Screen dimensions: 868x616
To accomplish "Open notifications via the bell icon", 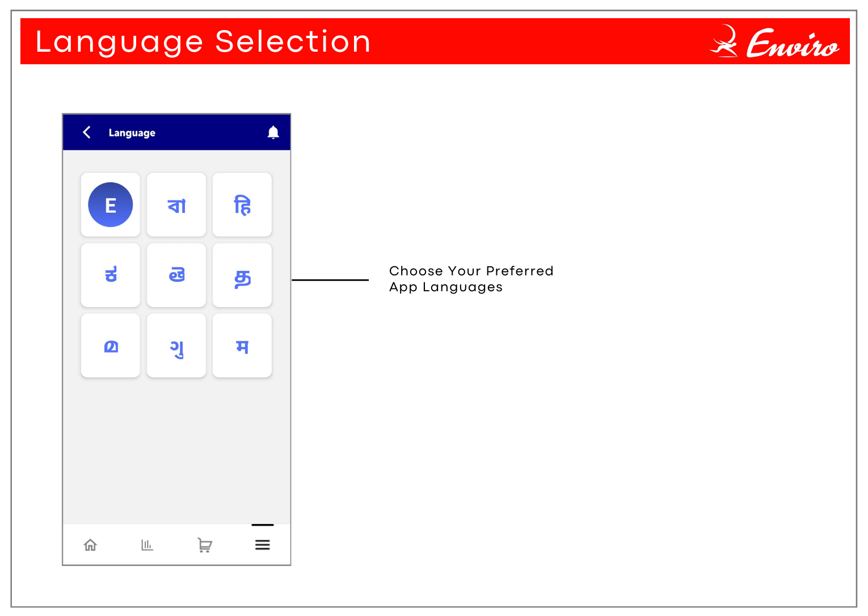I will click(x=273, y=132).
